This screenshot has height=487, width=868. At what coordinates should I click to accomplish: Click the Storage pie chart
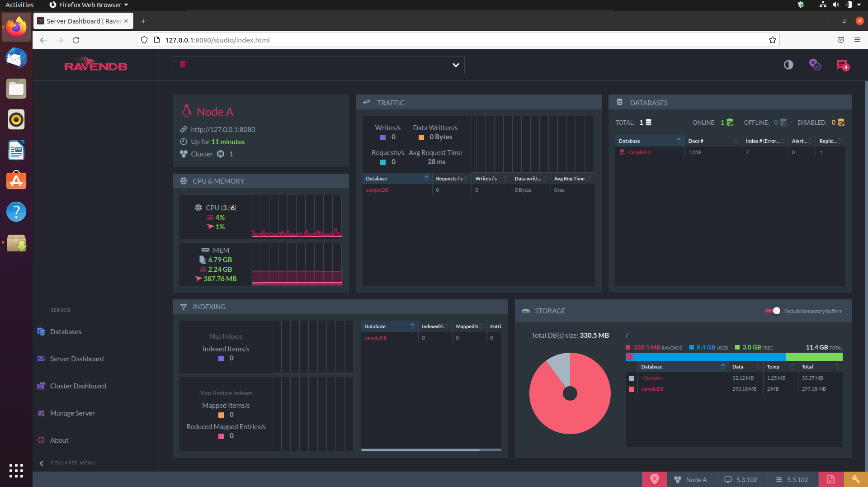coord(570,393)
